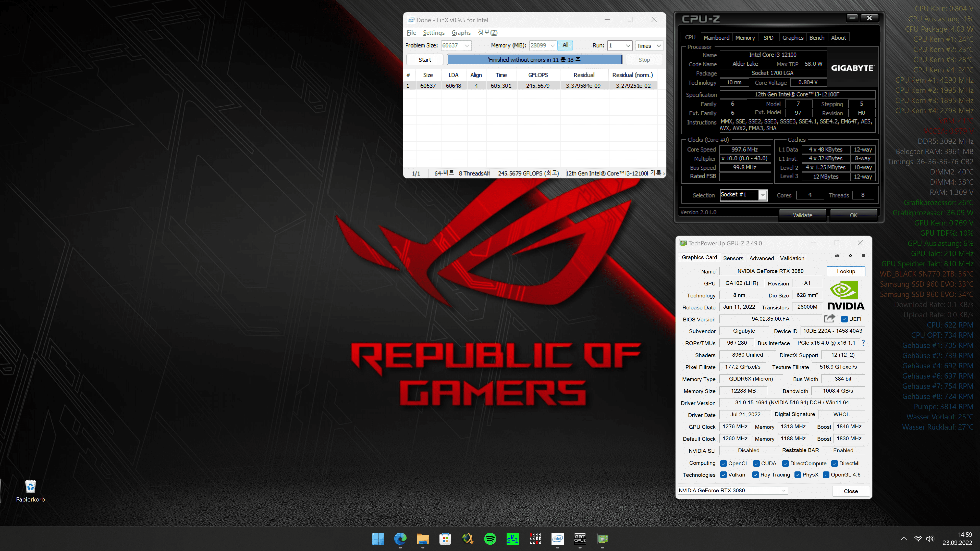Image resolution: width=980 pixels, height=551 pixels.
Task: Click the BIOS export share icon in GPU-Z
Action: point(829,318)
